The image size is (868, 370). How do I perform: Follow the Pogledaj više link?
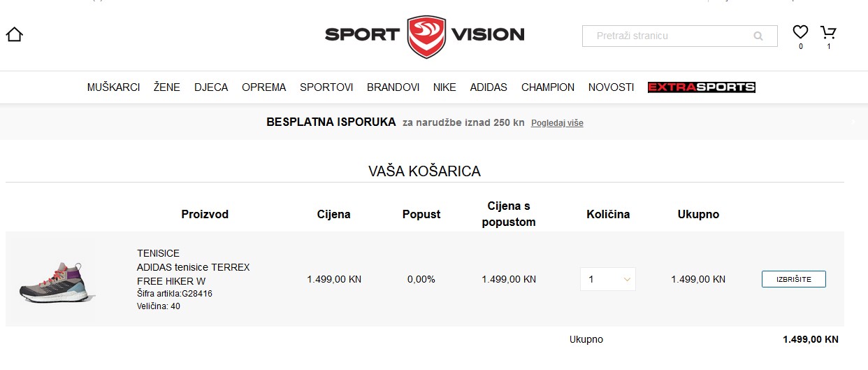(x=557, y=123)
